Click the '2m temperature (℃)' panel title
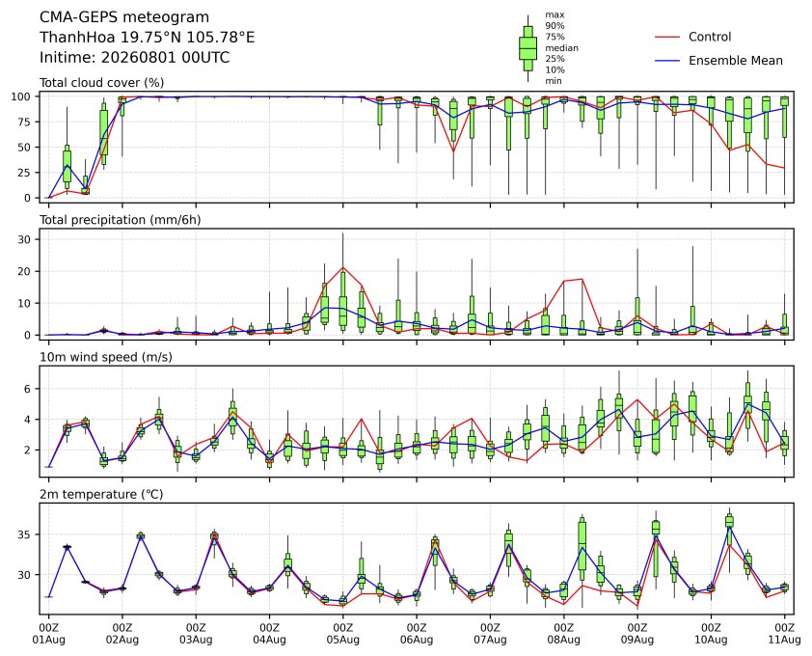Viewport: 812px width, 656px height. pyautogui.click(x=101, y=494)
